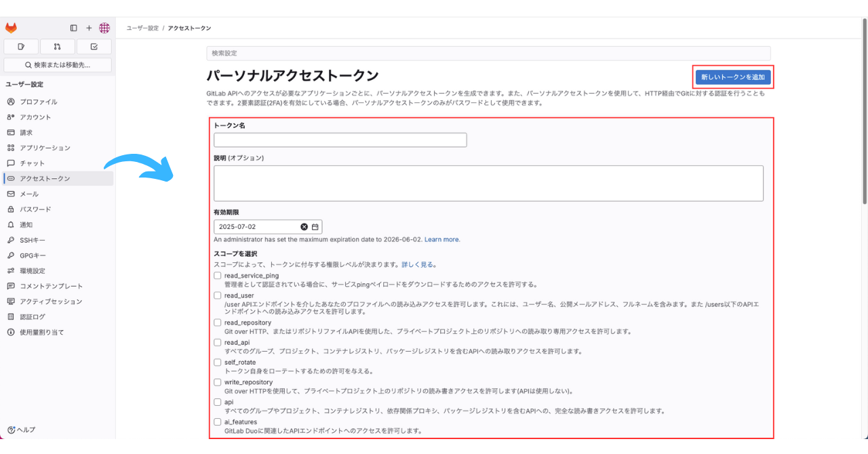Check the read_repository scope
This screenshot has width=868, height=454.
(218, 323)
